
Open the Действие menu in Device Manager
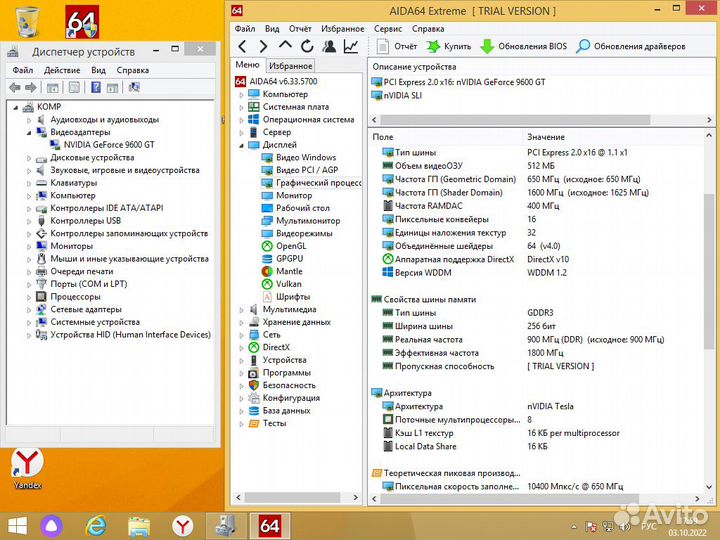pos(62,70)
